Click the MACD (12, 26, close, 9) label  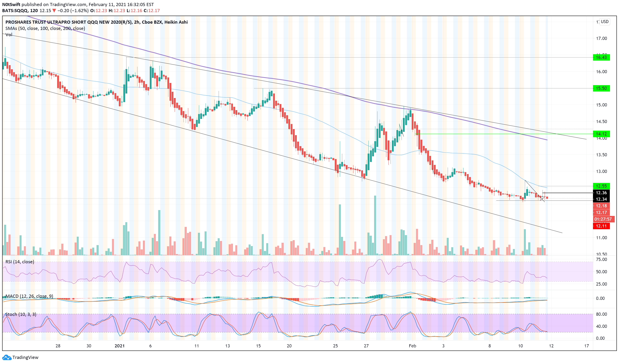pyautogui.click(x=29, y=296)
